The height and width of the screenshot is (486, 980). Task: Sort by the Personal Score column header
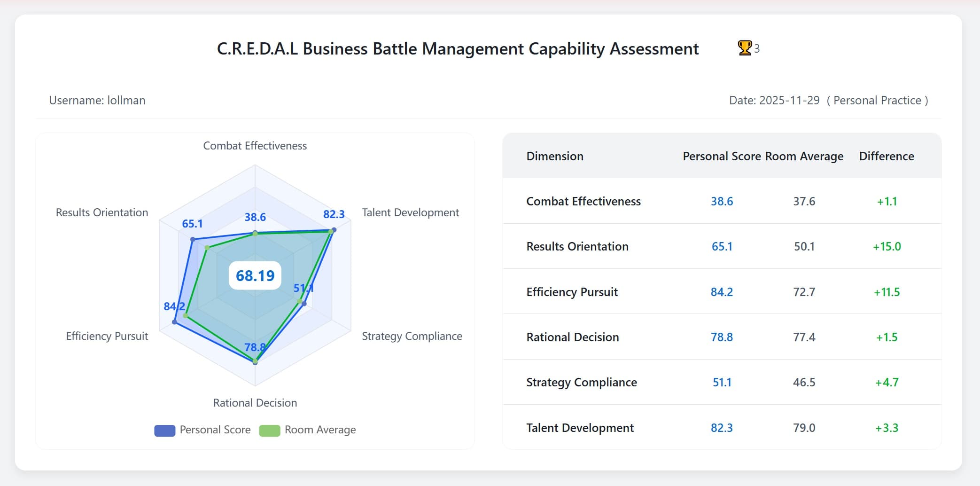point(722,156)
